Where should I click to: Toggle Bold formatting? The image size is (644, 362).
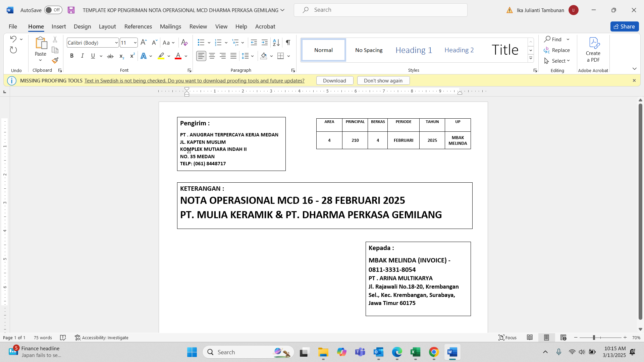(x=71, y=56)
